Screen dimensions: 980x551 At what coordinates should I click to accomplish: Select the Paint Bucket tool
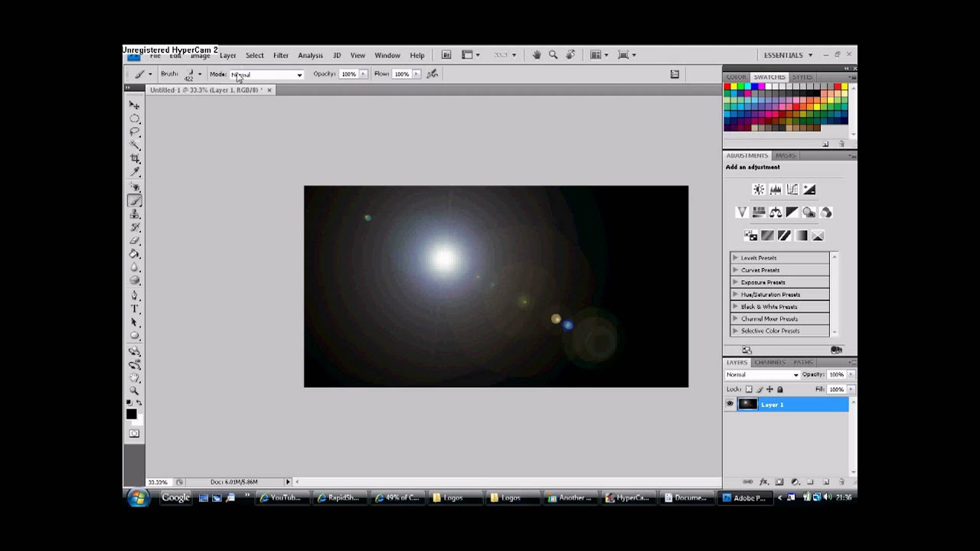pos(135,254)
